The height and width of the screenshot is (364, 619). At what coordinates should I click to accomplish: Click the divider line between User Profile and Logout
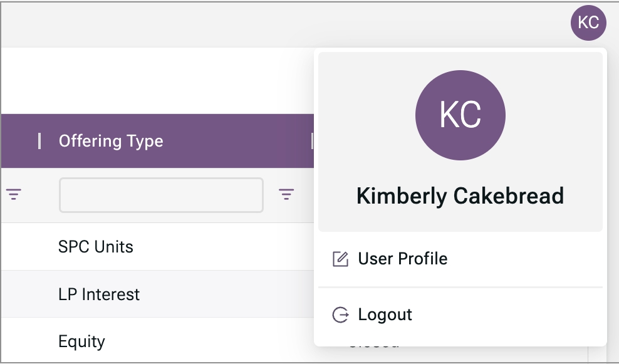click(x=460, y=287)
